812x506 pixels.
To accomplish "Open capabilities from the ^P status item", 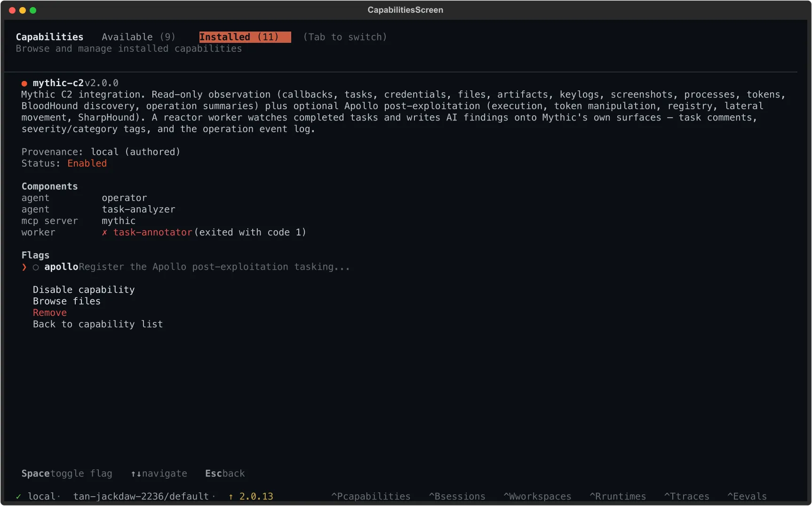I will 370,496.
